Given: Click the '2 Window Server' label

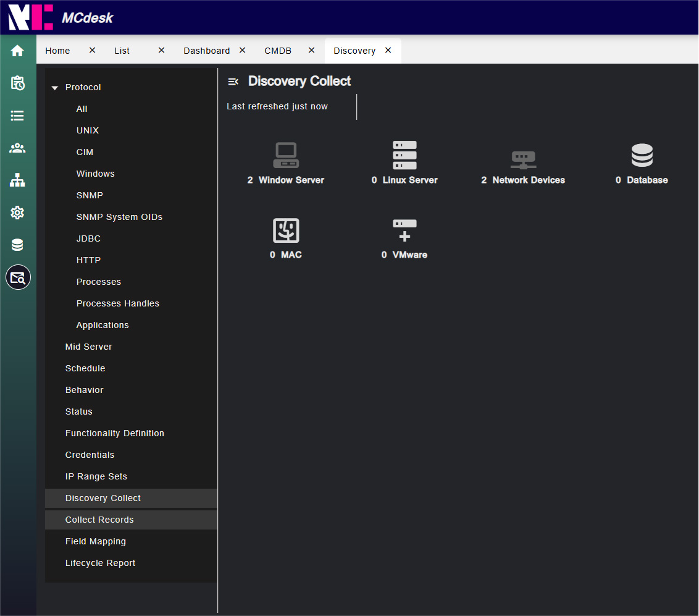Looking at the screenshot, I should pos(286,180).
